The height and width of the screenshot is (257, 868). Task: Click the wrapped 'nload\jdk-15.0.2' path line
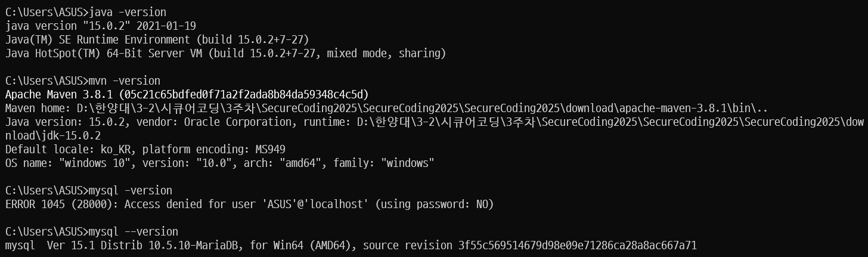coord(53,135)
